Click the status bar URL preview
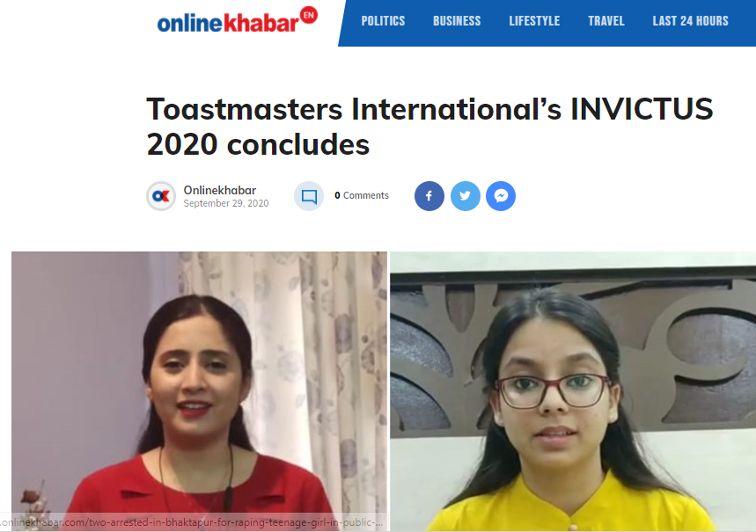Screen dimensions: 756x532 193,522
